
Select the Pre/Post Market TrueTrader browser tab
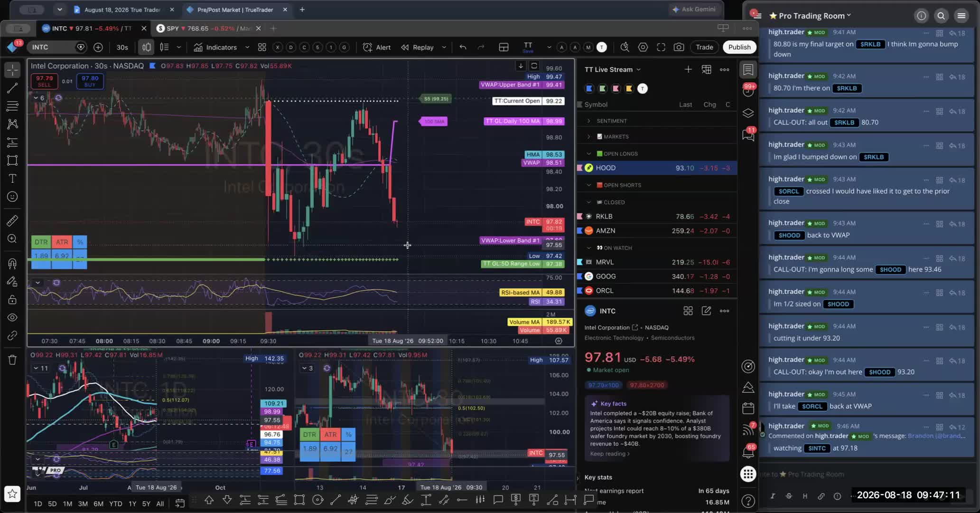click(x=237, y=9)
